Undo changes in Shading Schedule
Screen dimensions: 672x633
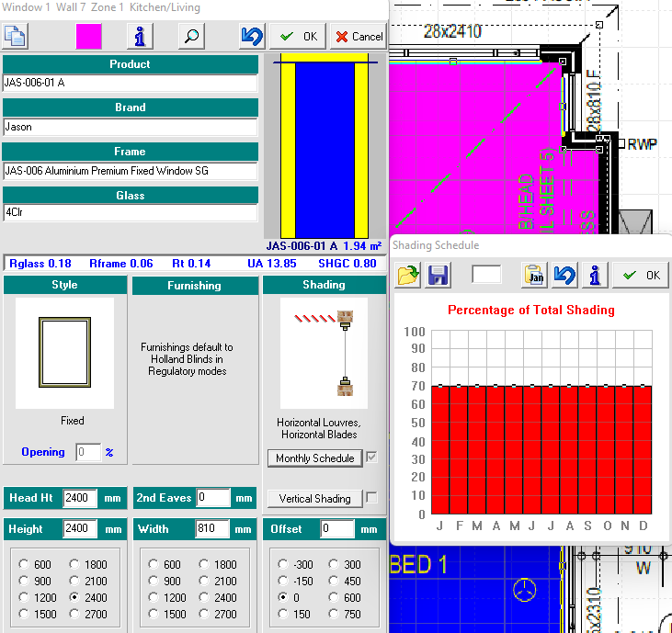(x=564, y=275)
